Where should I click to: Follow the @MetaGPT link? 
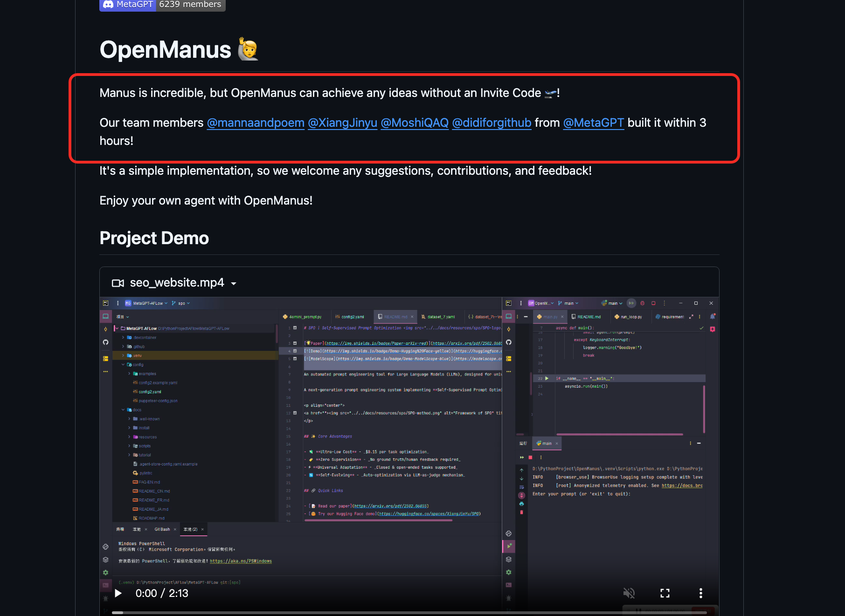(594, 123)
